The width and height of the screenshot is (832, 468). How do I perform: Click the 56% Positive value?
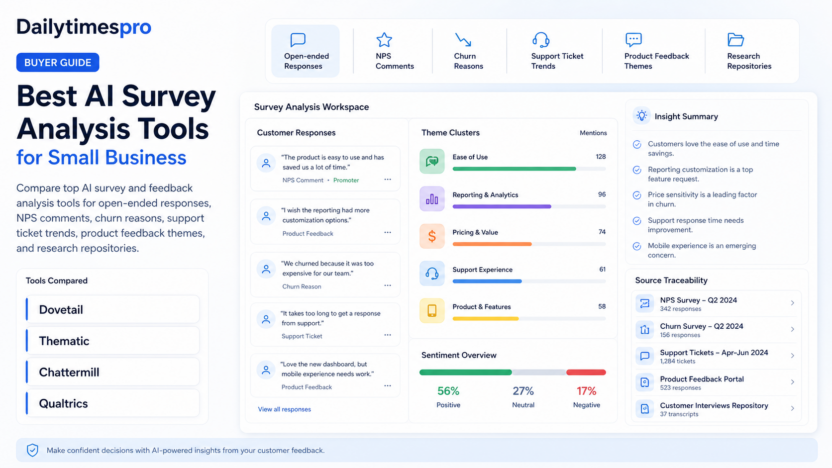(x=448, y=391)
